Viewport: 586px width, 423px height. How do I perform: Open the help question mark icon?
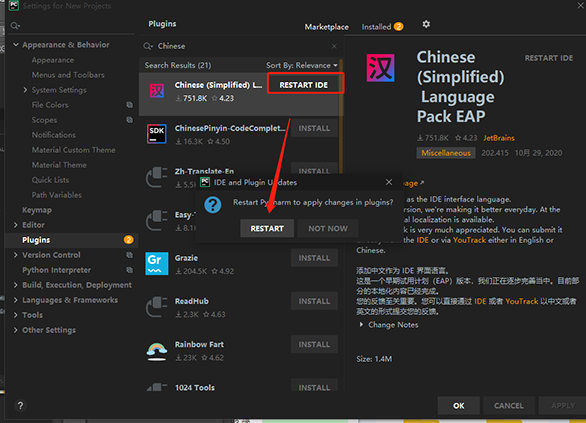[21, 405]
